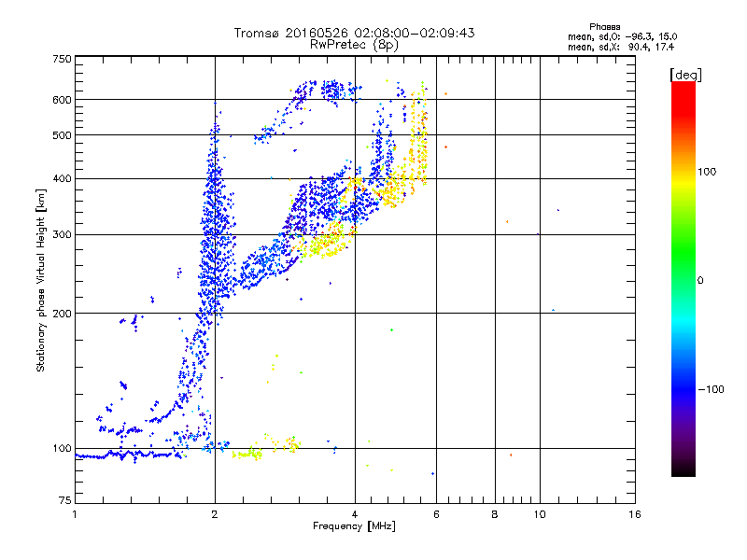Click the "Stationary phase Virtual Height [km]" axis title
The height and width of the screenshot is (560, 747).
pyautogui.click(x=41, y=280)
